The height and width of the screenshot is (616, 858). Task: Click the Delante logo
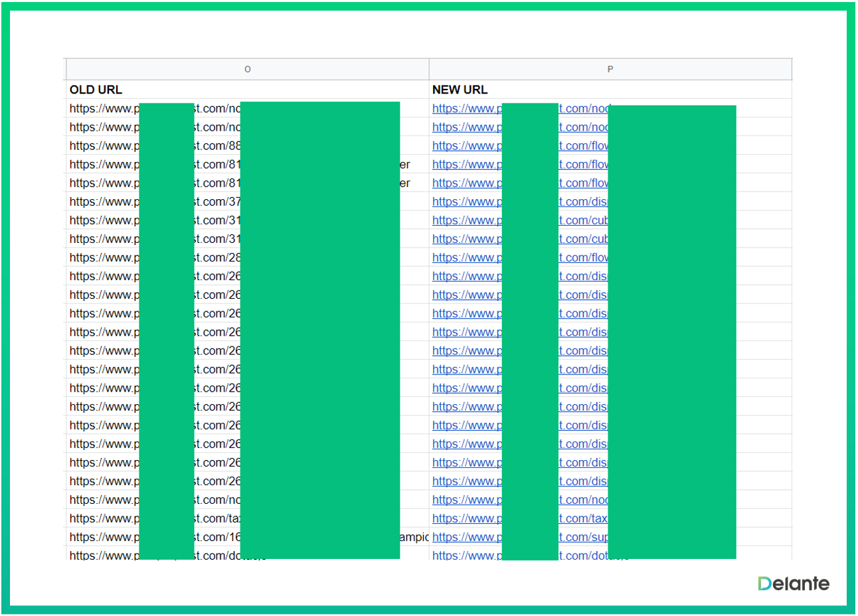794,583
